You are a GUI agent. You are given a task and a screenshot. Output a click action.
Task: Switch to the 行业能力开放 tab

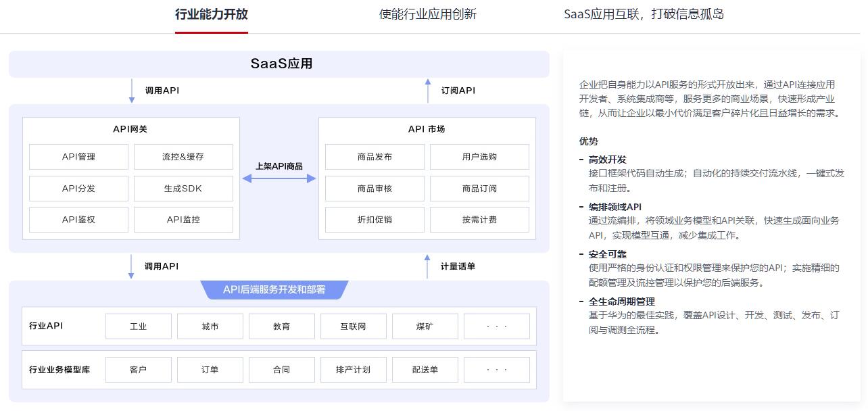click(212, 14)
